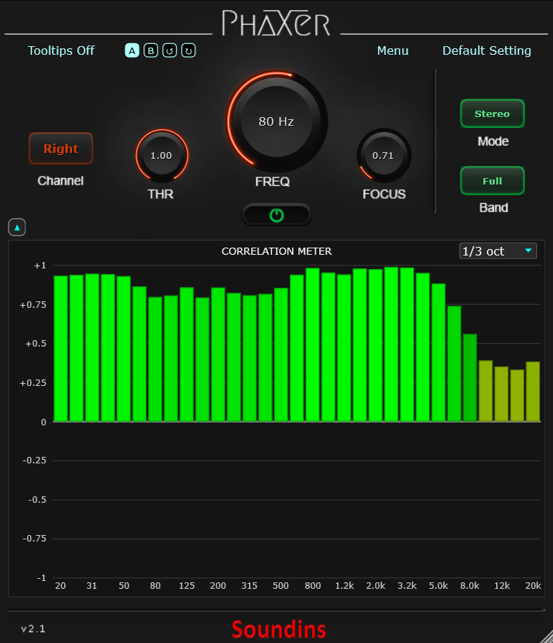Click the 8.0k frequency axis label
Screen dimensions: 553x643
[x=469, y=586]
